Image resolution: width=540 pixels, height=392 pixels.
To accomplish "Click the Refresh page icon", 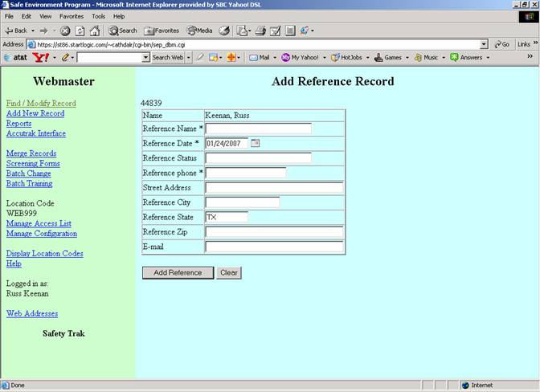I will tap(80, 31).
